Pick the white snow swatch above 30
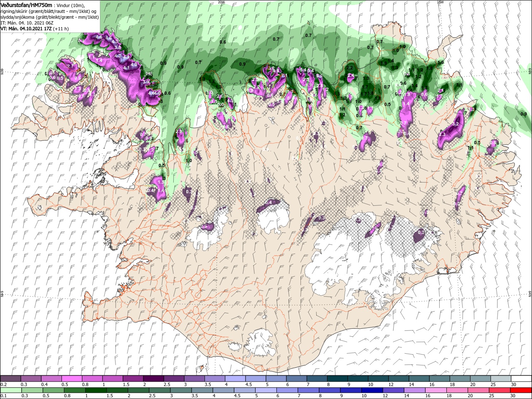 click(x=521, y=379)
